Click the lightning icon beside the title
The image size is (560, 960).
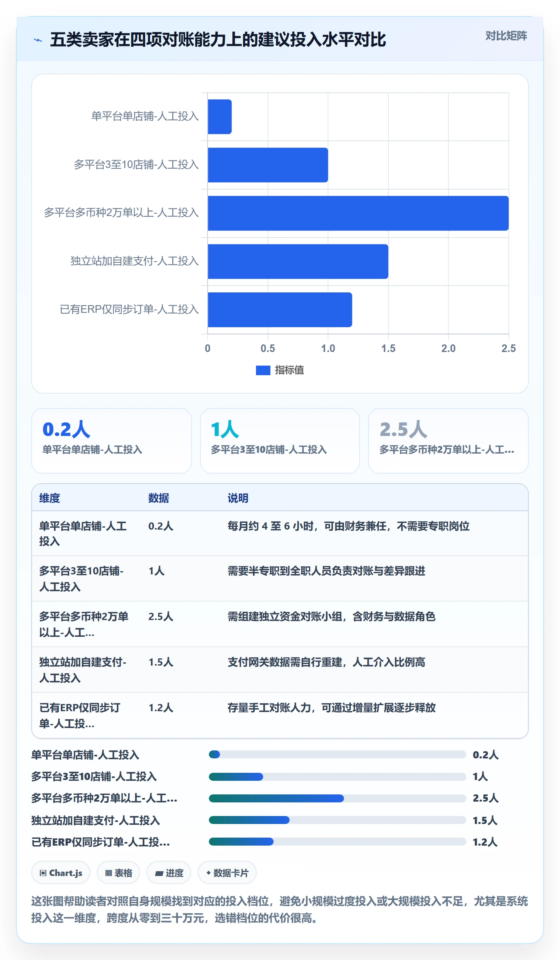[x=38, y=40]
